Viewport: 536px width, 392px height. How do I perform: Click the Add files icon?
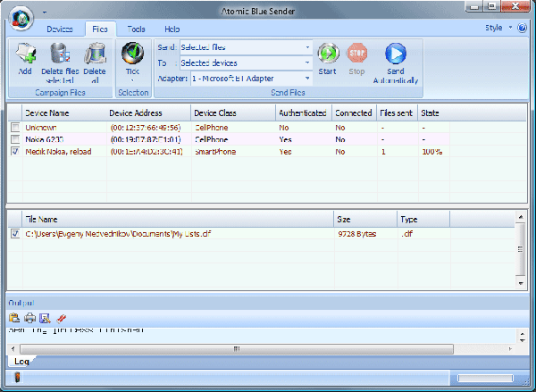pos(24,55)
